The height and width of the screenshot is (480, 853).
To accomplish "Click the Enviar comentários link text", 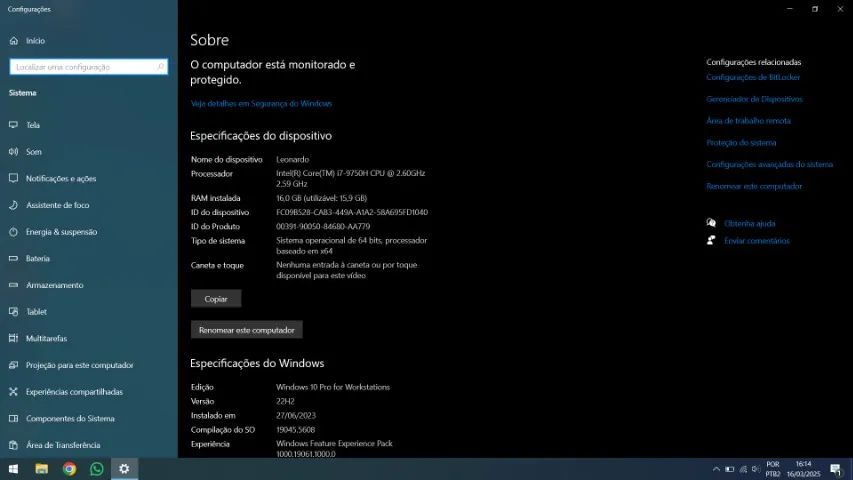I will click(x=757, y=241).
